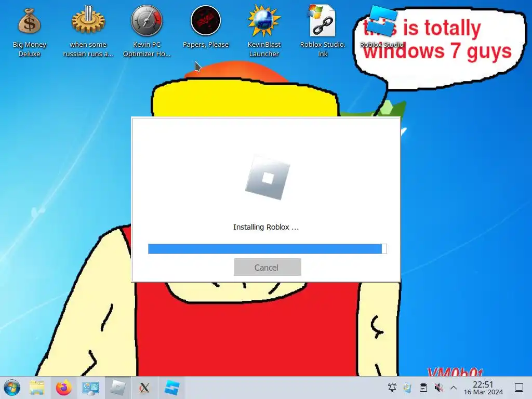Open Roblox Studio taskbar icon
The image size is (532, 399).
(x=172, y=388)
